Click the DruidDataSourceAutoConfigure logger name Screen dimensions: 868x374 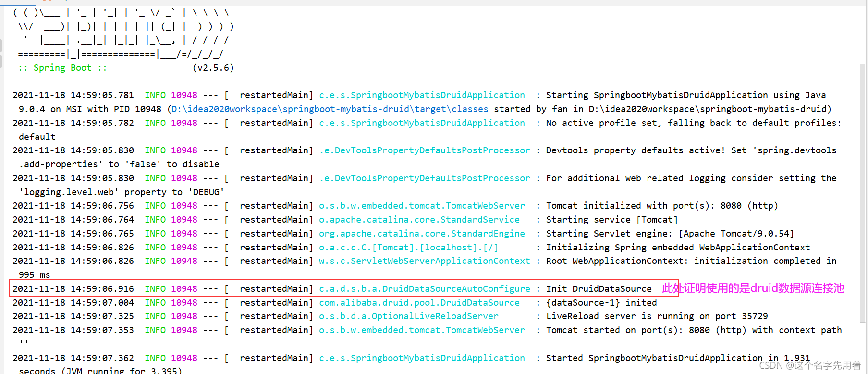pos(425,289)
